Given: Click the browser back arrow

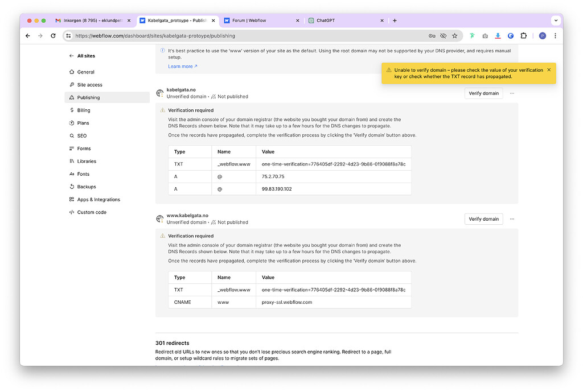Looking at the screenshot, I should coord(27,36).
